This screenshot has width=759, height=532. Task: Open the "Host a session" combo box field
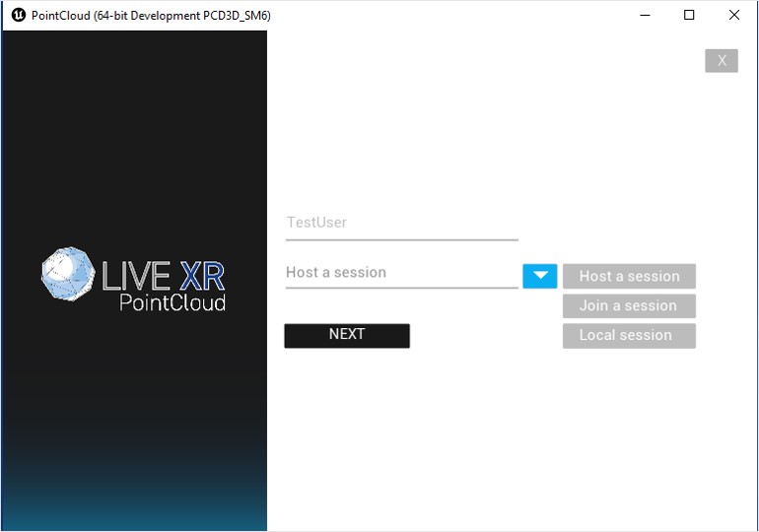pos(400,273)
